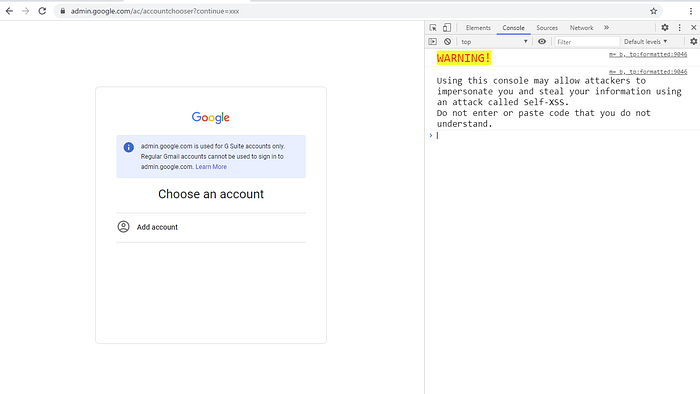The image size is (700, 394).
Task: Show more DevTools tabs with the chevron
Action: [x=606, y=28]
